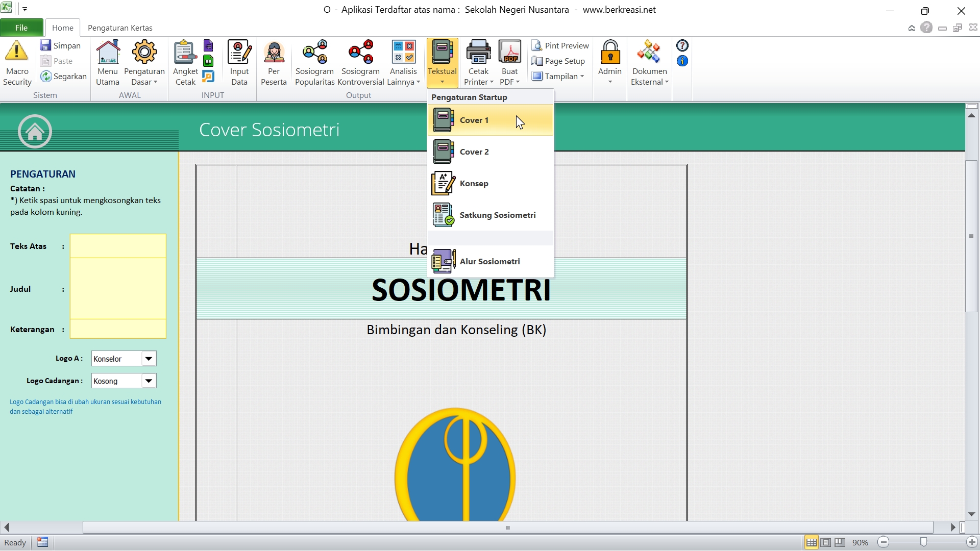Open Sosiogram Kontroversial
980x551 pixels.
[360, 52]
